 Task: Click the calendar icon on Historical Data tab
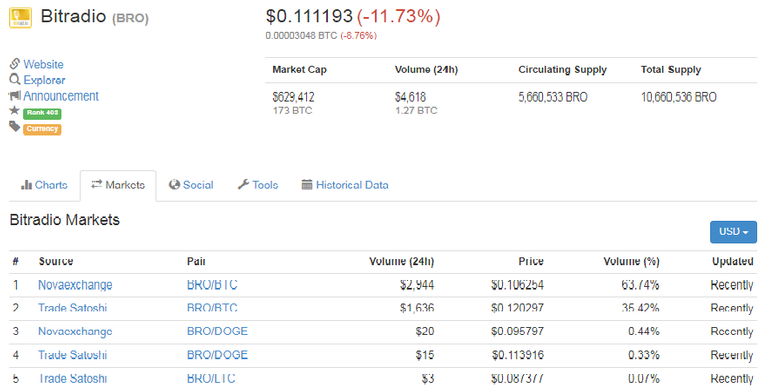(307, 185)
